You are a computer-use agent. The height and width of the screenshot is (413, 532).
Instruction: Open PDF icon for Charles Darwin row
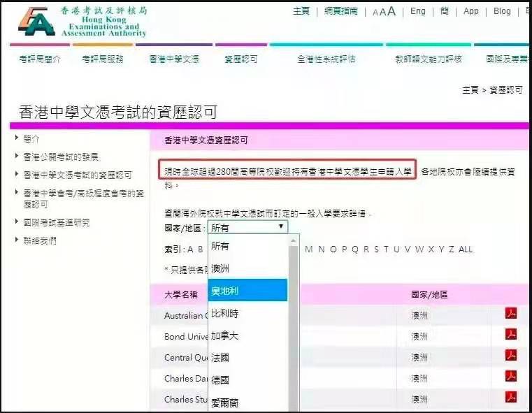(x=511, y=377)
